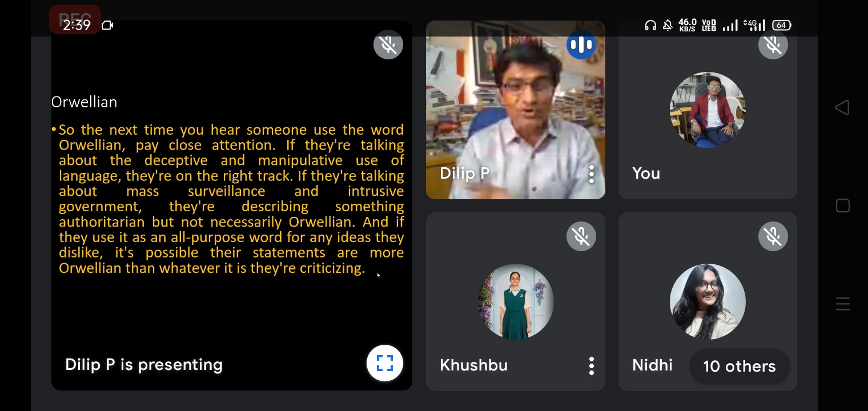Tap the 'Dilip P is presenting' label
This screenshot has width=868, height=411.
point(144,365)
